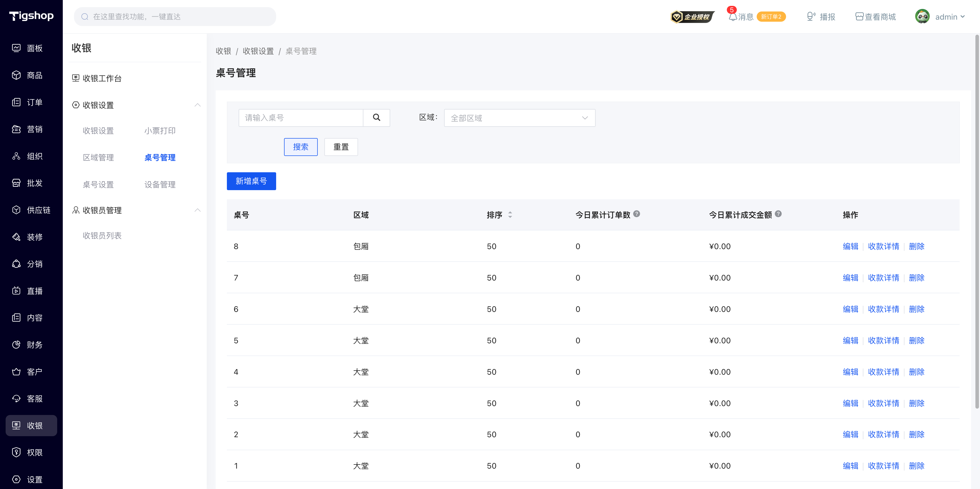The image size is (980, 489).
Task: Open the 商品 products sidebar icon
Action: pos(16,75)
